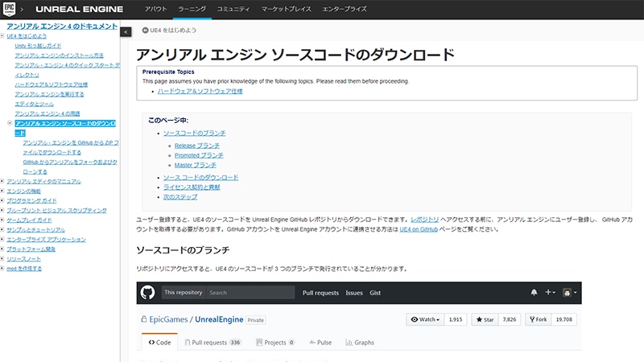The image size is (644, 362).
Task: Click the EpicGames owner link
Action: pyautogui.click(x=168, y=319)
